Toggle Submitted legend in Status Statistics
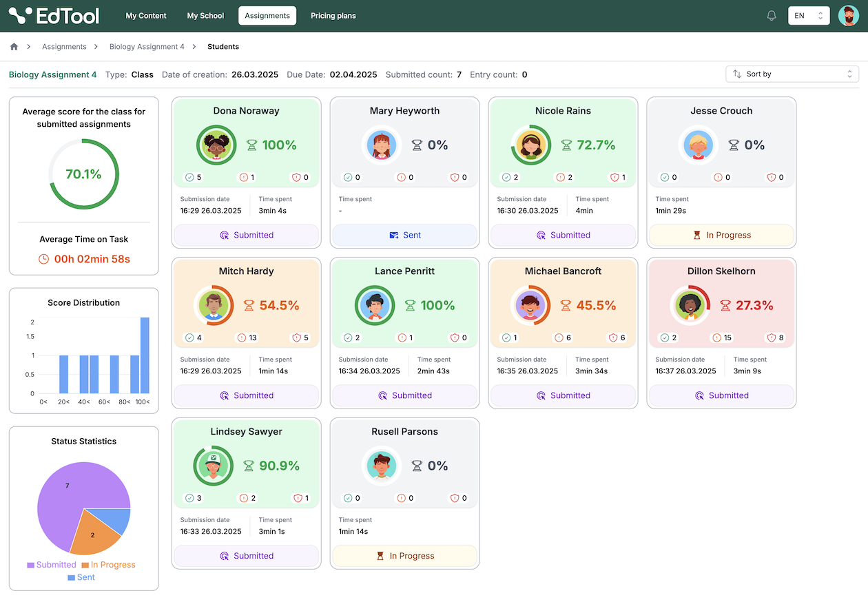 pos(52,565)
